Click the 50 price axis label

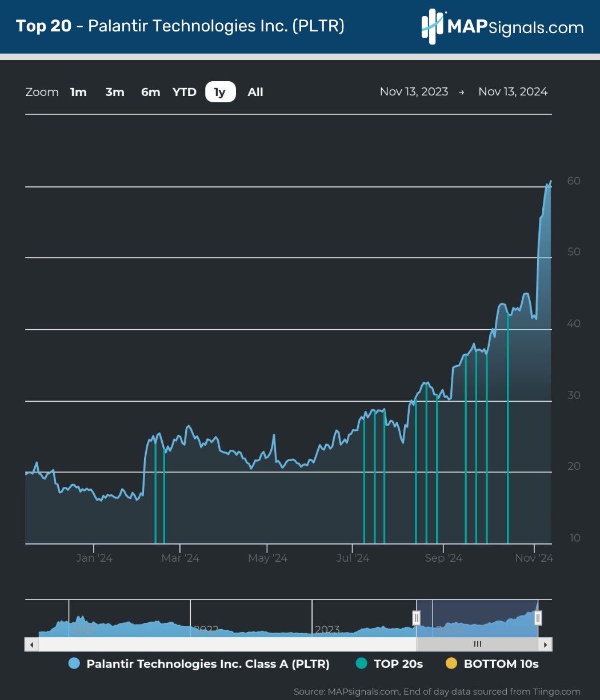574,252
